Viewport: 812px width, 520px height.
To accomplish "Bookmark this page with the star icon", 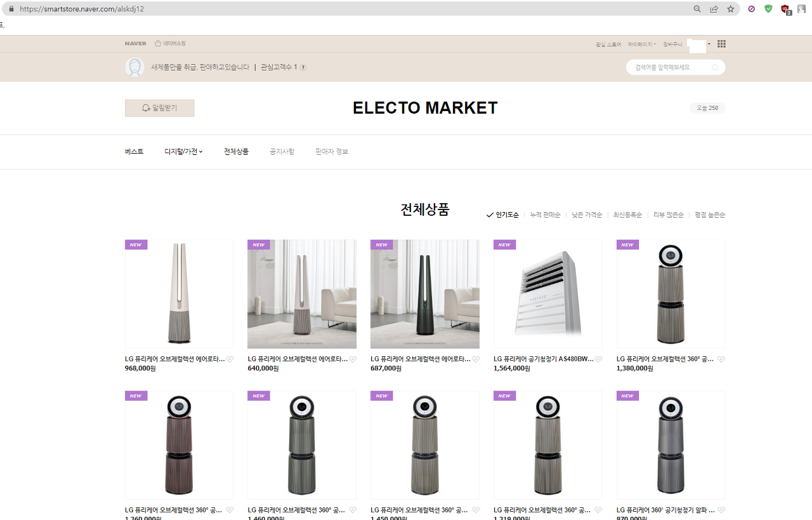I will (x=730, y=9).
